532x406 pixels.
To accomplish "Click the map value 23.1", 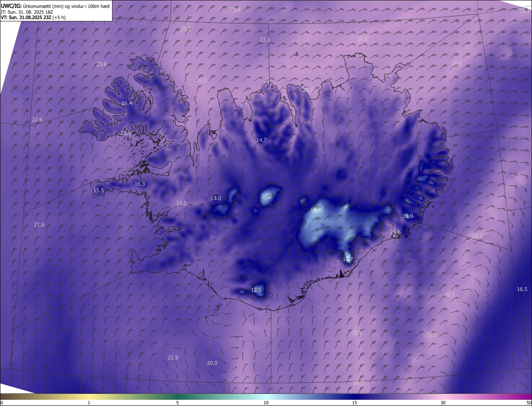I will [265, 39].
